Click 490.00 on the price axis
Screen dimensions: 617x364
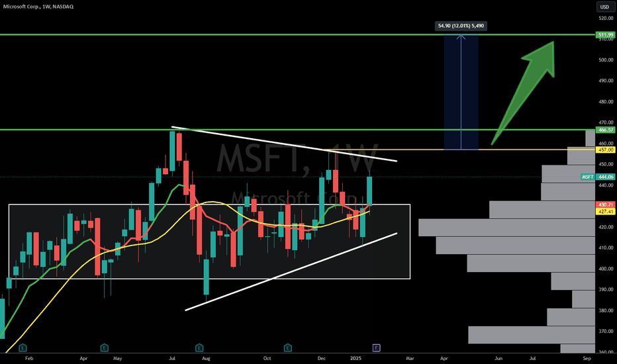(606, 81)
